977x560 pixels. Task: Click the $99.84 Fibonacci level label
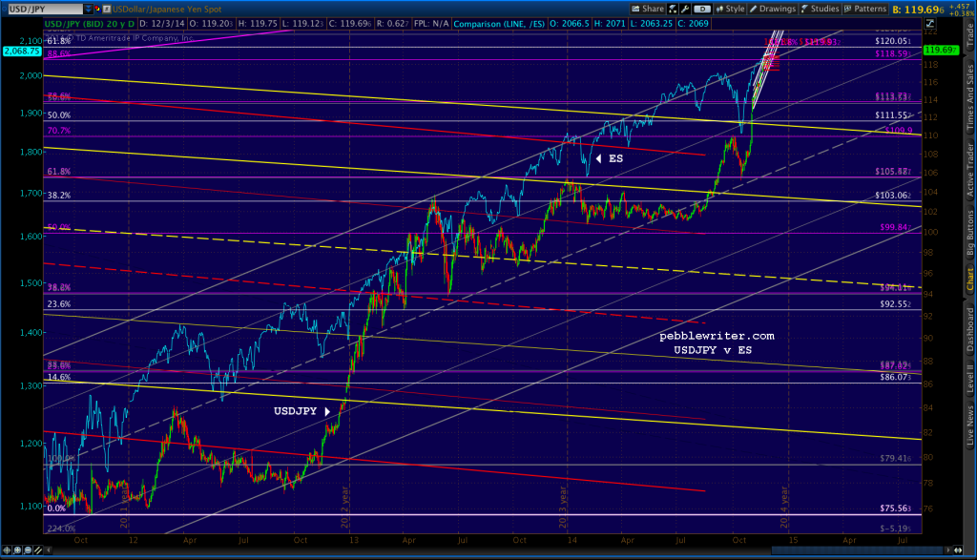[895, 227]
